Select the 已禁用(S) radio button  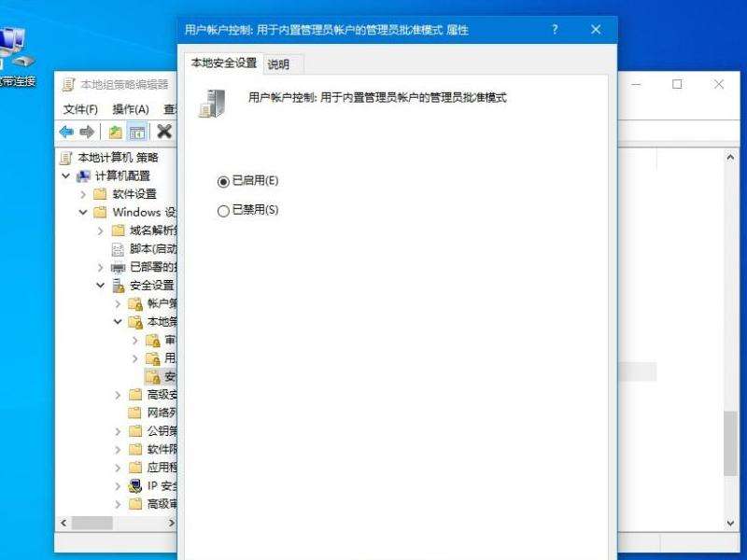coord(223,211)
